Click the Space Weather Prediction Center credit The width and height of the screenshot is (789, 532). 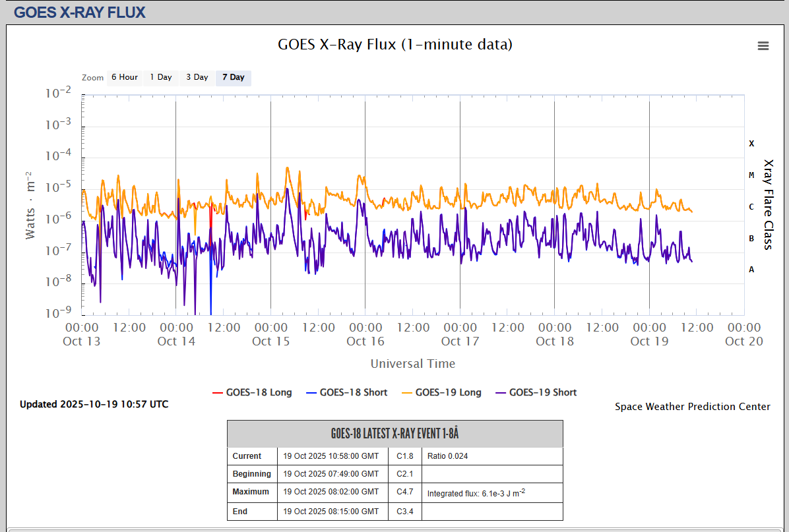tap(692, 406)
